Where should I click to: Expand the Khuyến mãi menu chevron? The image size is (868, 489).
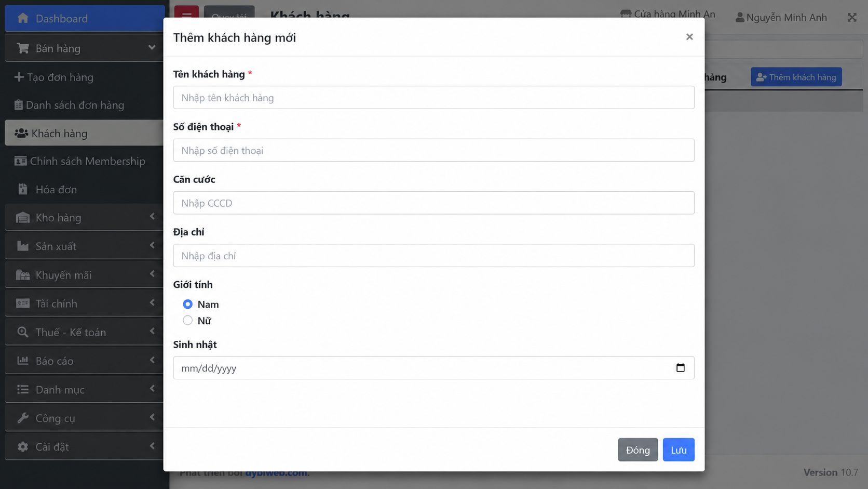[x=152, y=273]
